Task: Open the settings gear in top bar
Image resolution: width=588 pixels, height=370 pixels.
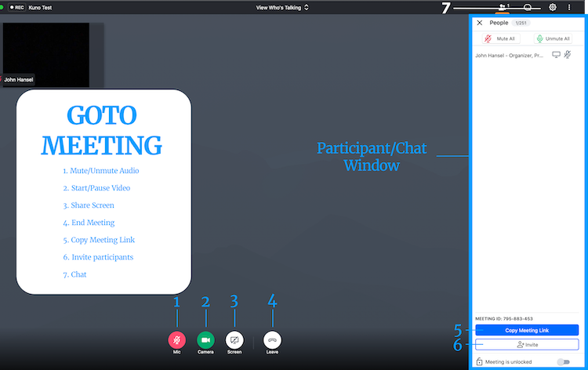Action: [553, 7]
